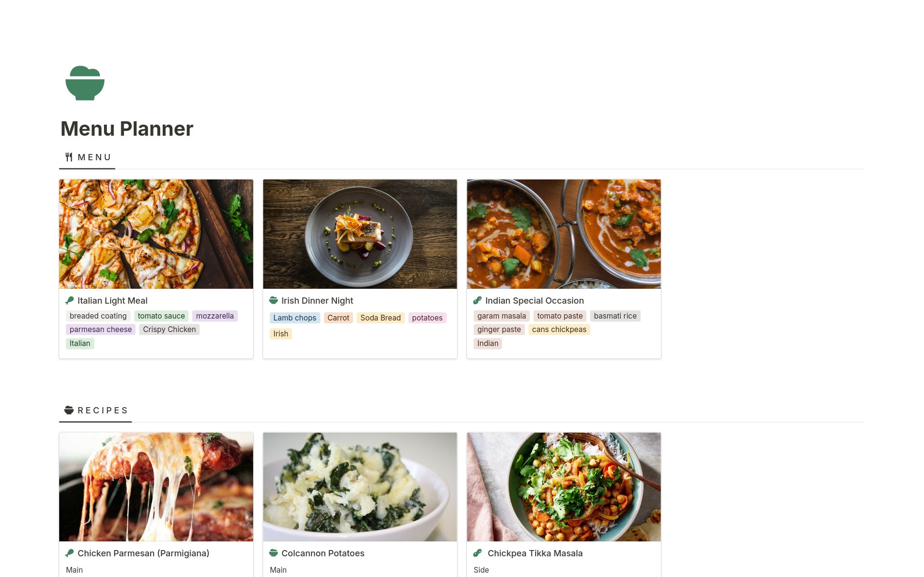
Task: Open the curry bowls cover image
Action: [564, 234]
